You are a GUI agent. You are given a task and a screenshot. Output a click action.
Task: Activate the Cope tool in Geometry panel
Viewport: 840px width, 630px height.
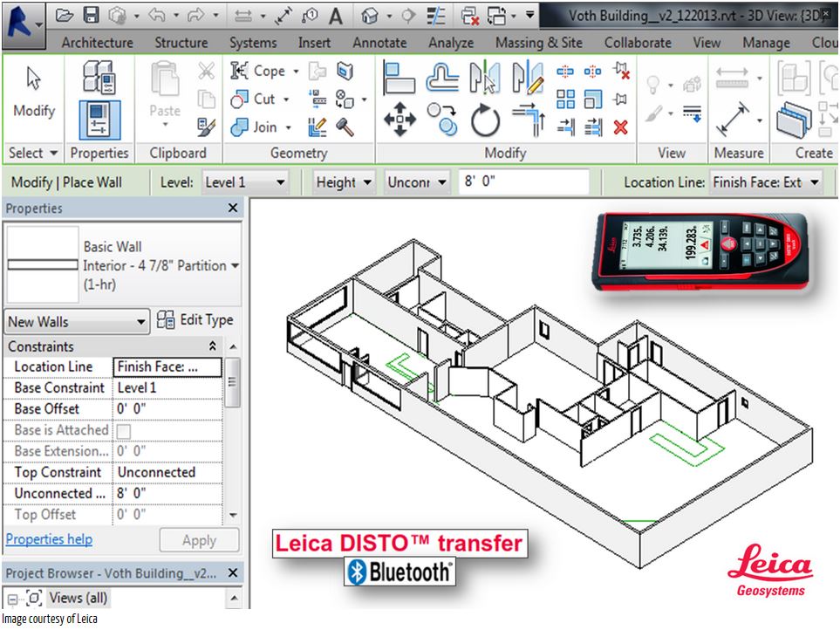[x=262, y=71]
